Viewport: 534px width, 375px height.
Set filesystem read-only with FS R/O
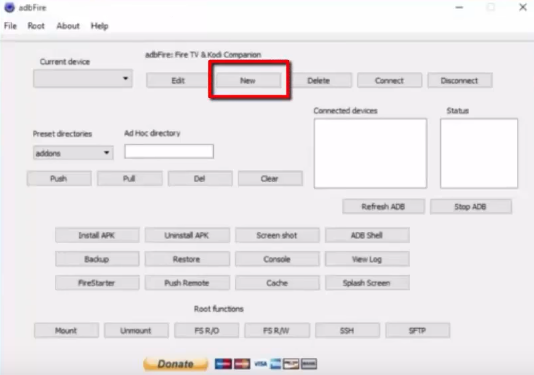click(x=207, y=330)
